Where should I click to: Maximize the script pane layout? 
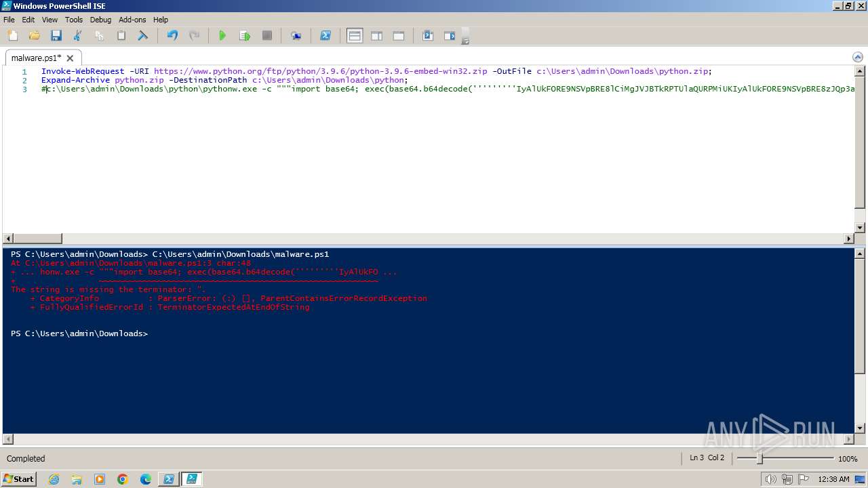pos(399,36)
